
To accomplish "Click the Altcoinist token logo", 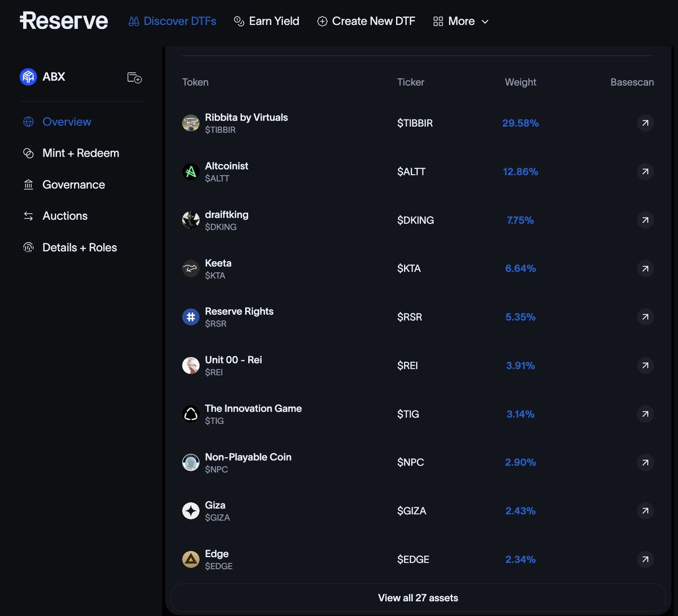I will (191, 171).
